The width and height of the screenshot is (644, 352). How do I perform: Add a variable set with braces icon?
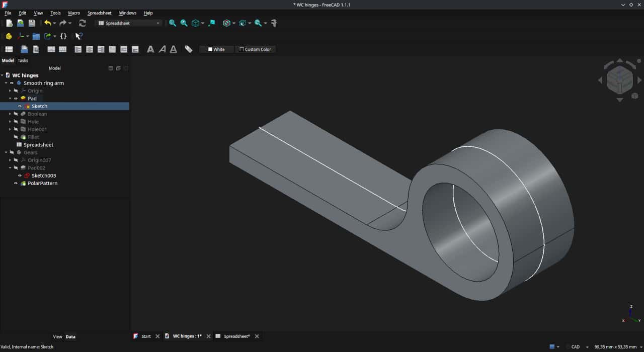pos(63,36)
